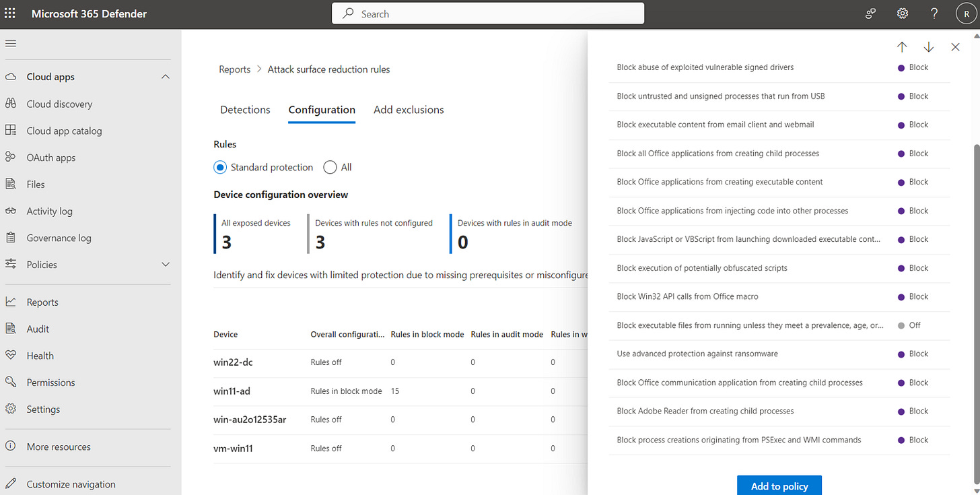Switch to the Detections tab
This screenshot has width=980, height=495.
pos(245,110)
